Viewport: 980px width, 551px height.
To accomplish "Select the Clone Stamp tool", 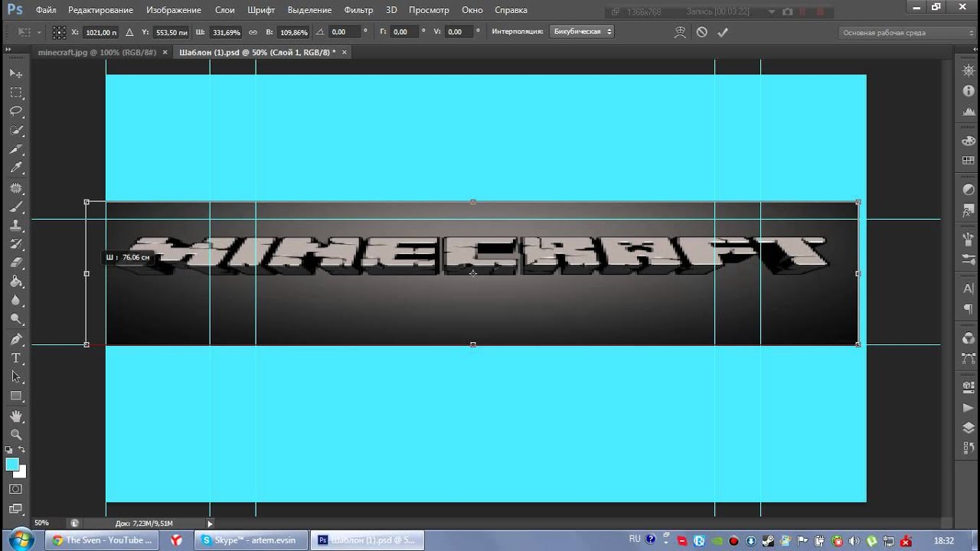I will 15,226.
